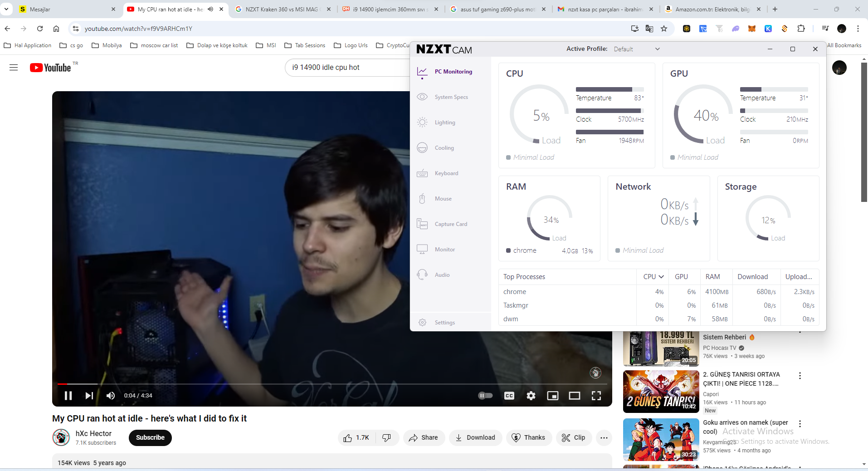Skip to next YouTube video
The width and height of the screenshot is (868, 471).
[89, 396]
